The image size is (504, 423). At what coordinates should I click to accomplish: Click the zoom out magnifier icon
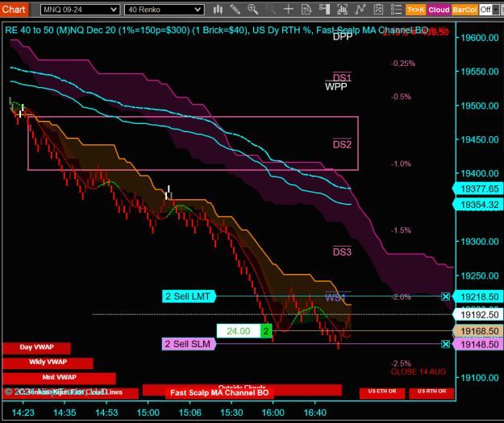(271, 10)
